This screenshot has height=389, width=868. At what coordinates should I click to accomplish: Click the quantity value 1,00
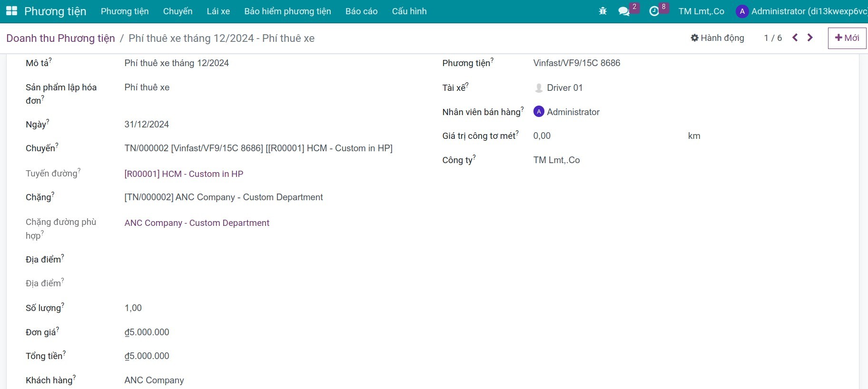(x=133, y=308)
